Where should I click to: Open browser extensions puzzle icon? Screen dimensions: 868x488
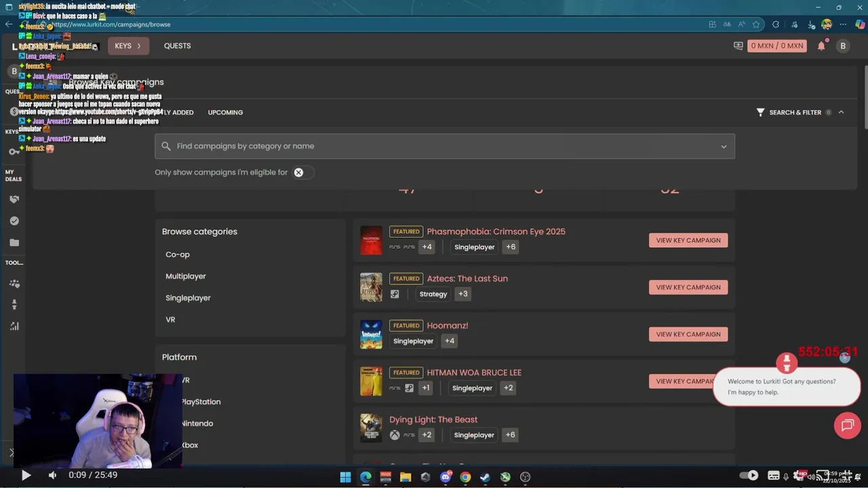point(777,24)
